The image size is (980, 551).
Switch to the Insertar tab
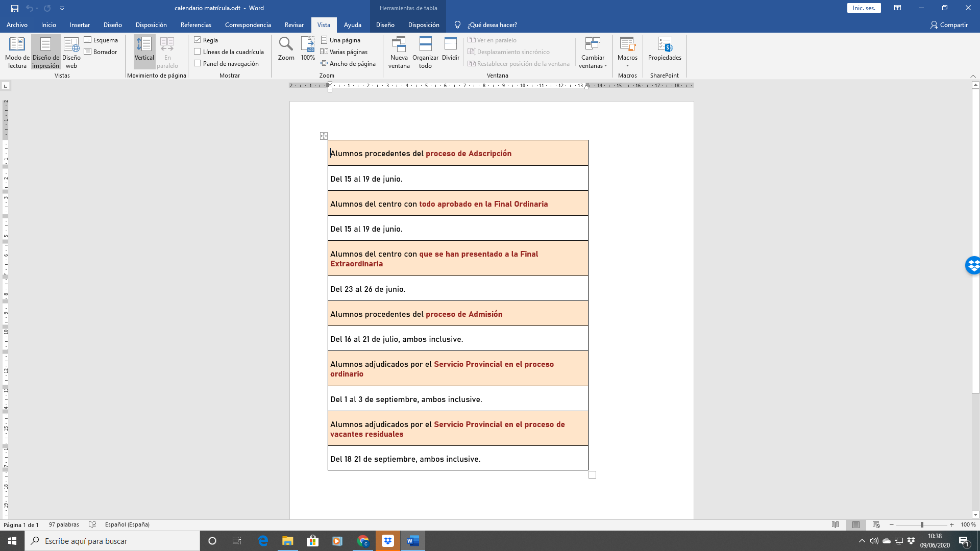click(x=80, y=24)
